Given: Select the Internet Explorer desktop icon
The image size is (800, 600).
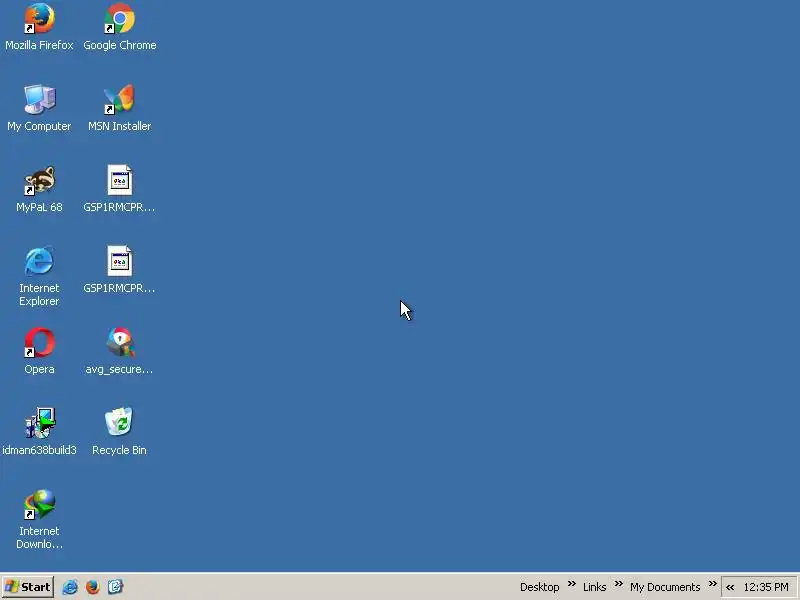Looking at the screenshot, I should click(x=39, y=276).
